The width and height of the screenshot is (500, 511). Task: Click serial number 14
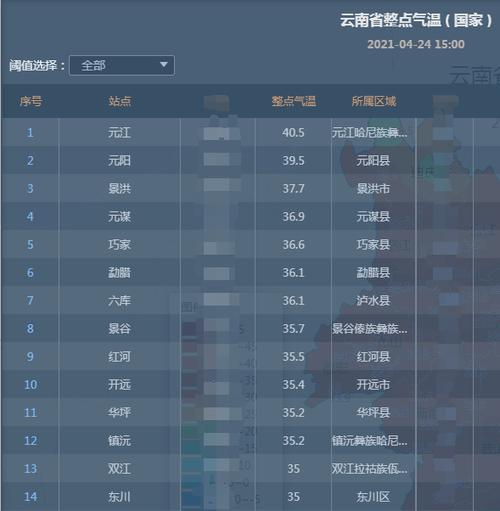click(x=30, y=497)
